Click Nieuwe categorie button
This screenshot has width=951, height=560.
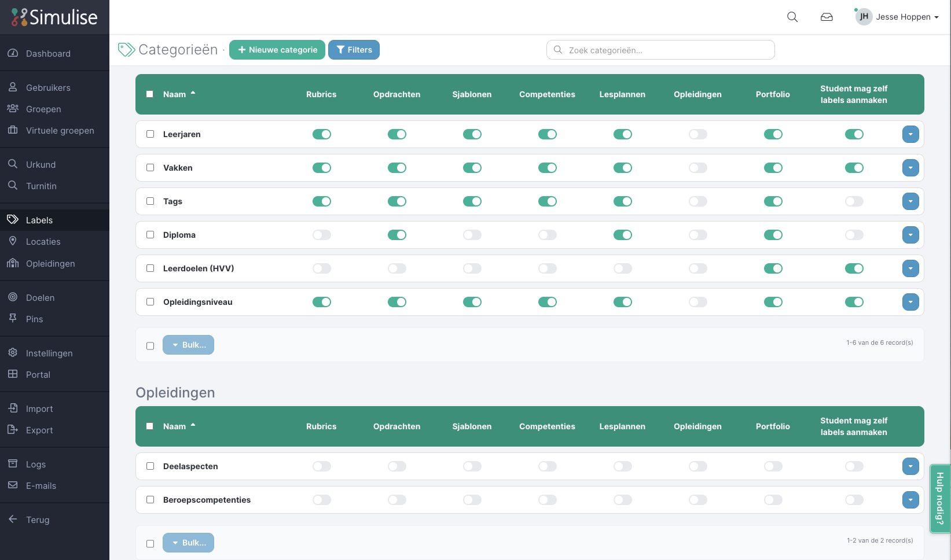click(x=277, y=50)
